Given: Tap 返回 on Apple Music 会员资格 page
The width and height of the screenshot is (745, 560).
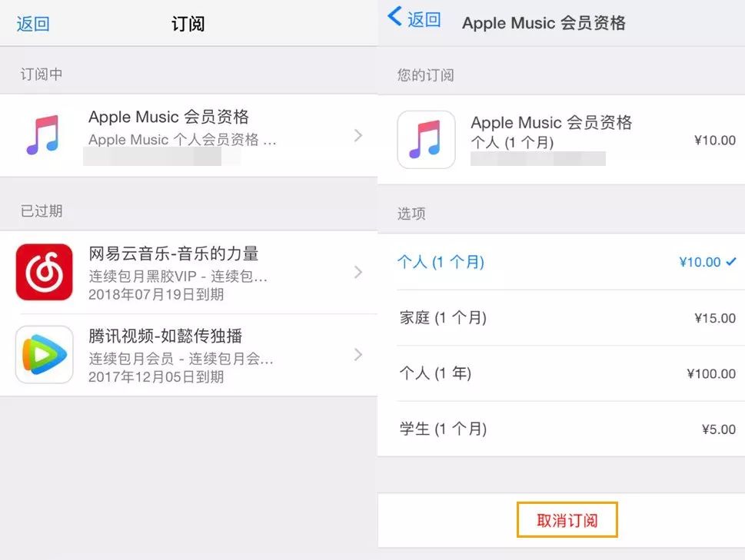Looking at the screenshot, I should tap(424, 20).
